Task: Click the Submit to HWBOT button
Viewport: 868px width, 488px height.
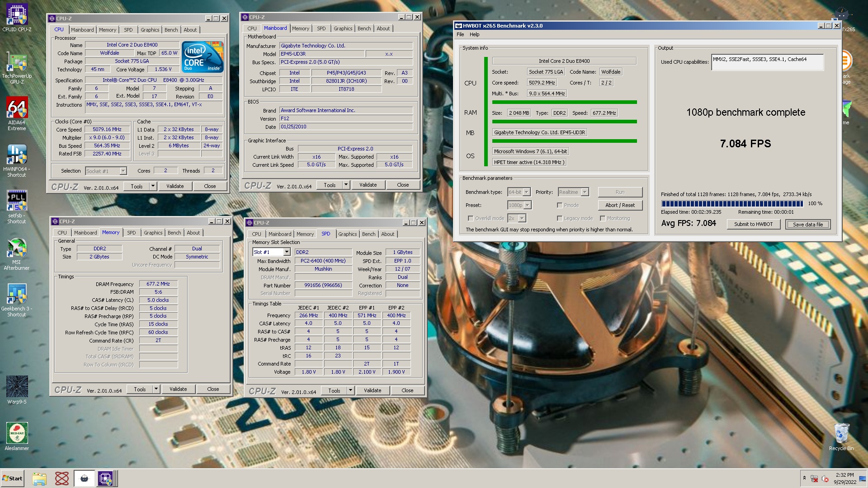Action: (753, 224)
